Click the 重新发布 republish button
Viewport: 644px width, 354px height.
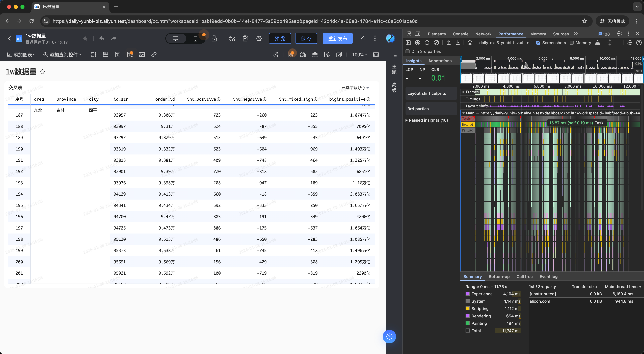coord(337,39)
